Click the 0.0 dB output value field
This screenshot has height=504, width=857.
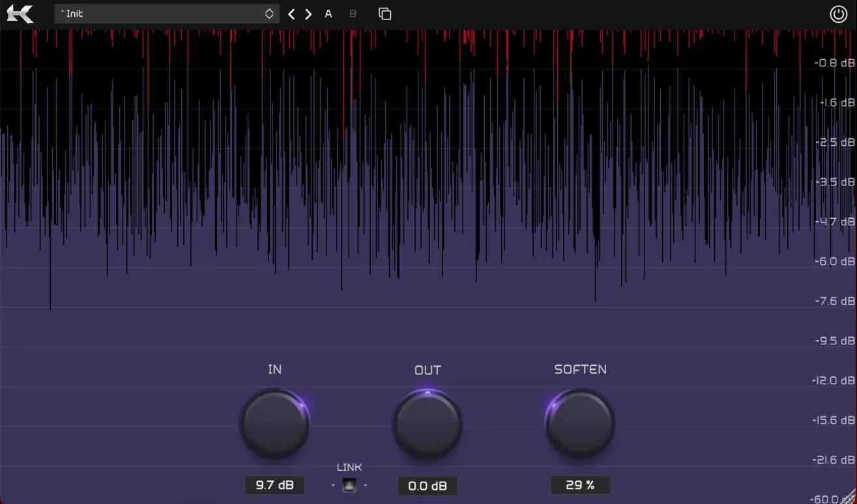pos(428,485)
